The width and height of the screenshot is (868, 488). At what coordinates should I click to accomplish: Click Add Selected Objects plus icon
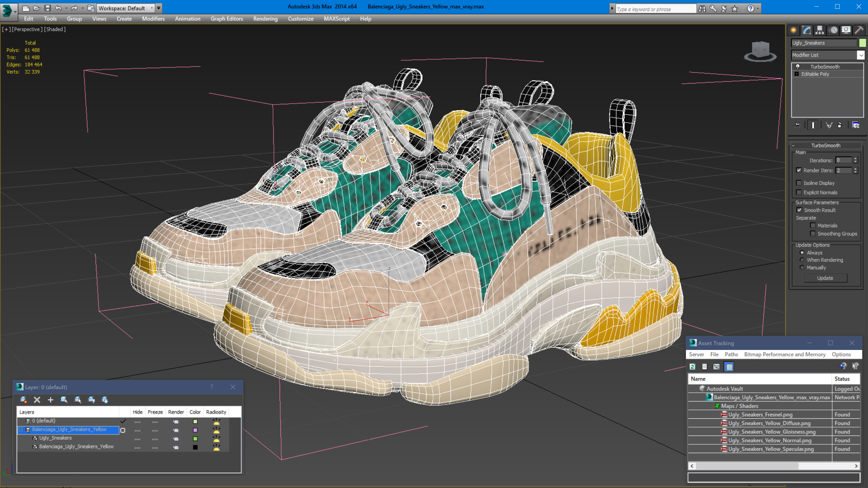(51, 400)
